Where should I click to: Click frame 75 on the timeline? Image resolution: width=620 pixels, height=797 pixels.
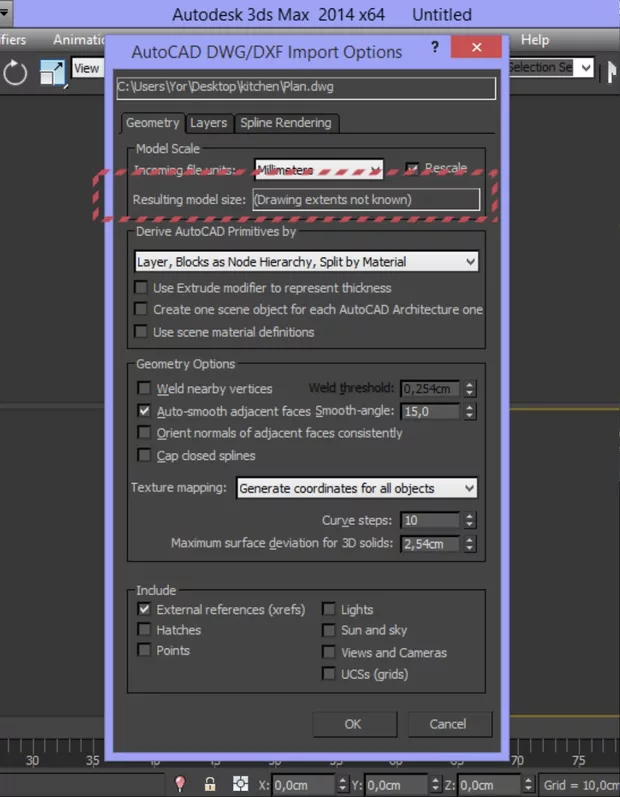(x=578, y=760)
